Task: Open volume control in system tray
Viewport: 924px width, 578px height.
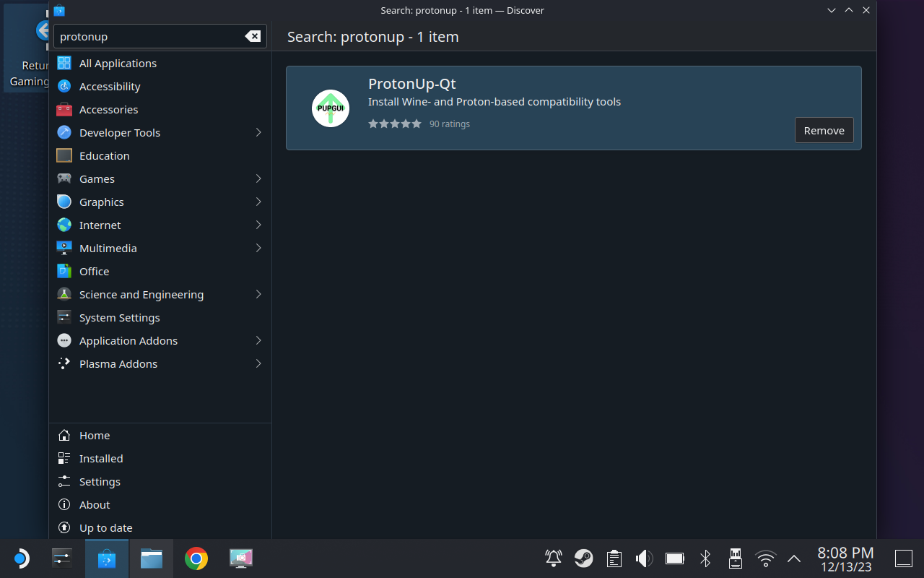Action: pyautogui.click(x=644, y=558)
